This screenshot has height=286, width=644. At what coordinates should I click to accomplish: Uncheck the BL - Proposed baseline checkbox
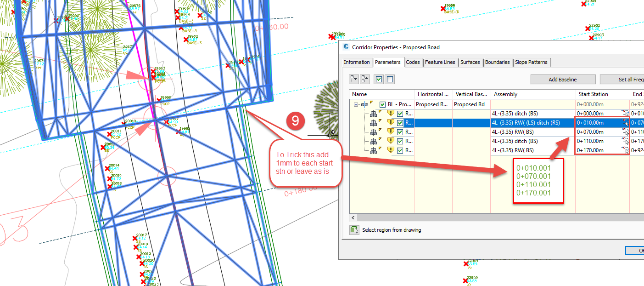point(382,104)
